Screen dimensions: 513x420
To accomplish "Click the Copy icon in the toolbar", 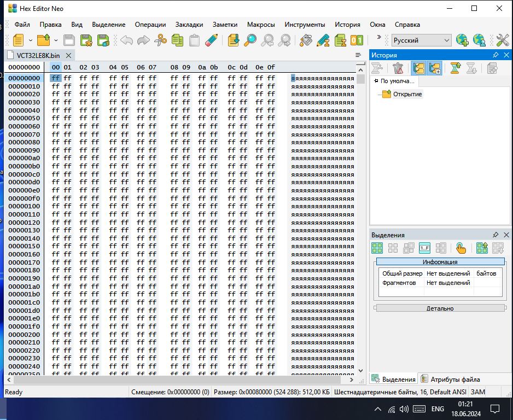I will pyautogui.click(x=177, y=40).
